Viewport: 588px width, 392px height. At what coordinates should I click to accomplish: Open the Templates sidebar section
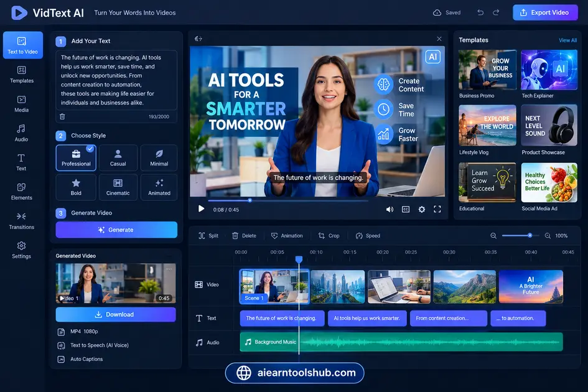tap(21, 74)
